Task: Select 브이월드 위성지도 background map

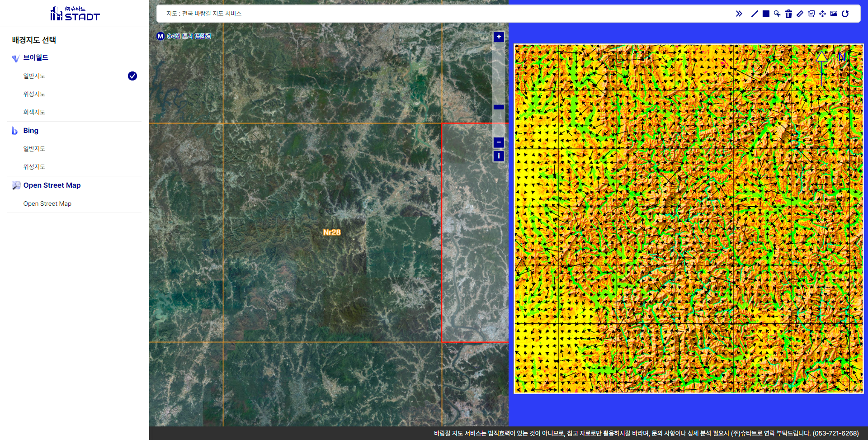Action: pyautogui.click(x=34, y=94)
